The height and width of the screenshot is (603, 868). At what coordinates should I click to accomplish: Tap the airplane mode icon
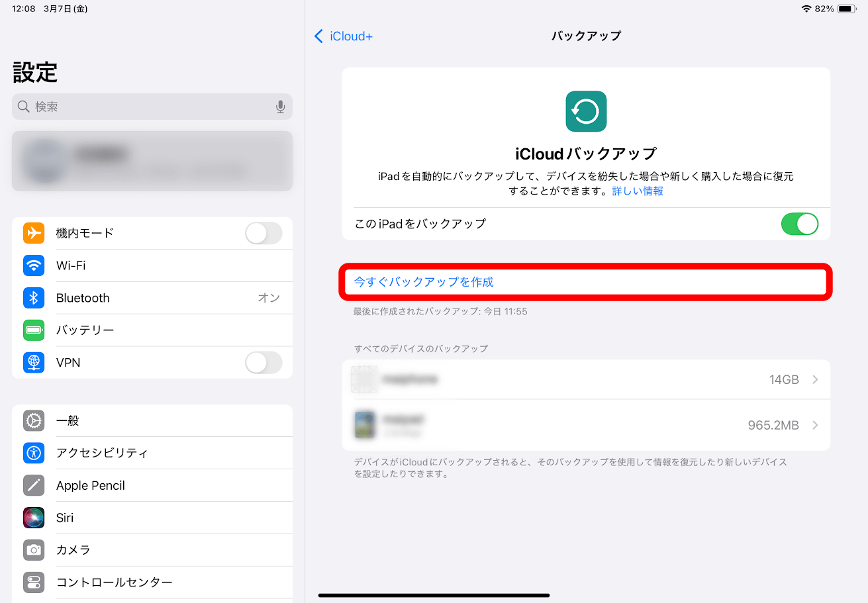pyautogui.click(x=34, y=233)
